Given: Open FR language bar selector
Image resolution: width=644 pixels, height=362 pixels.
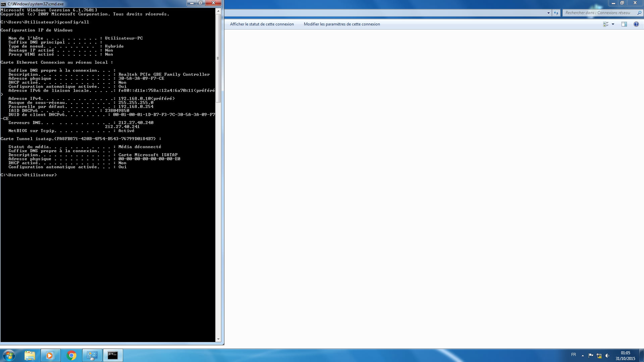Looking at the screenshot, I should click(x=573, y=355).
